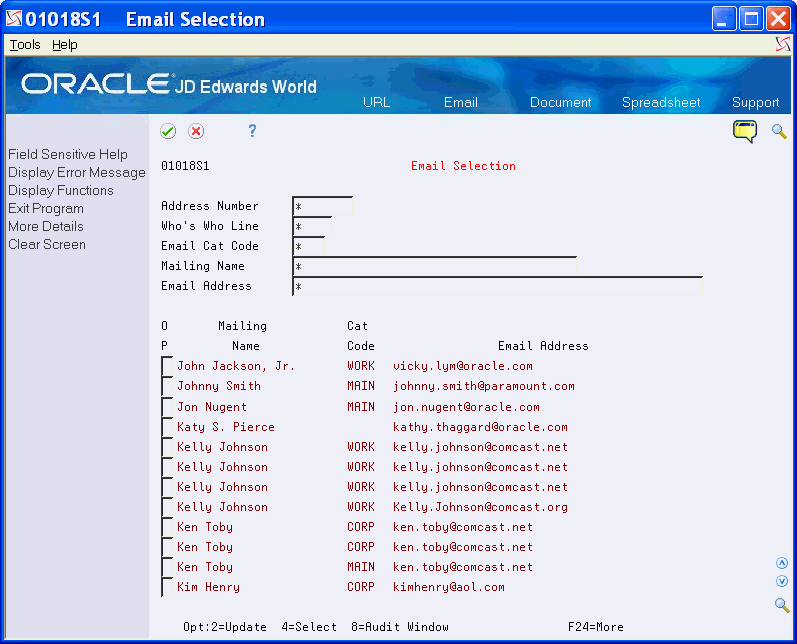Click option field for Johnny Smith
Screen dimensions: 797x644
click(x=167, y=386)
